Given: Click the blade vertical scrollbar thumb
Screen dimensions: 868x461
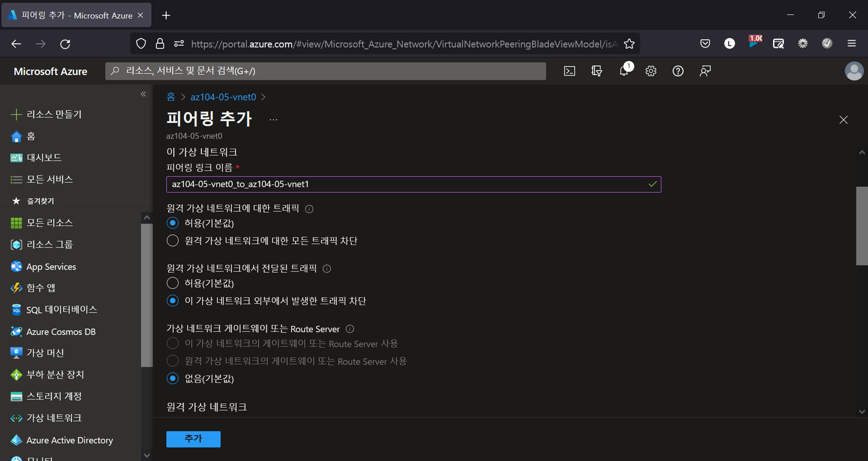Looking at the screenshot, I should tap(861, 226).
